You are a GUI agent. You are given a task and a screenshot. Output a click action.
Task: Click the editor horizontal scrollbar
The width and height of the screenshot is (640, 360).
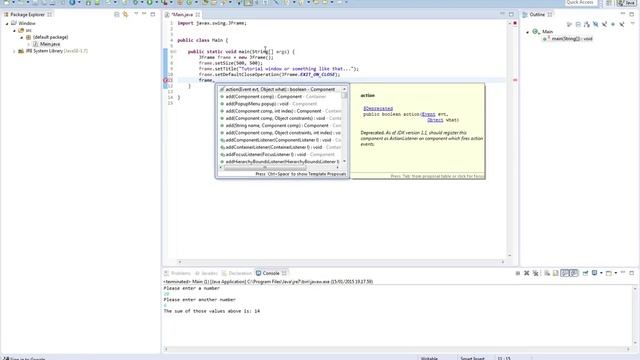click(341, 262)
